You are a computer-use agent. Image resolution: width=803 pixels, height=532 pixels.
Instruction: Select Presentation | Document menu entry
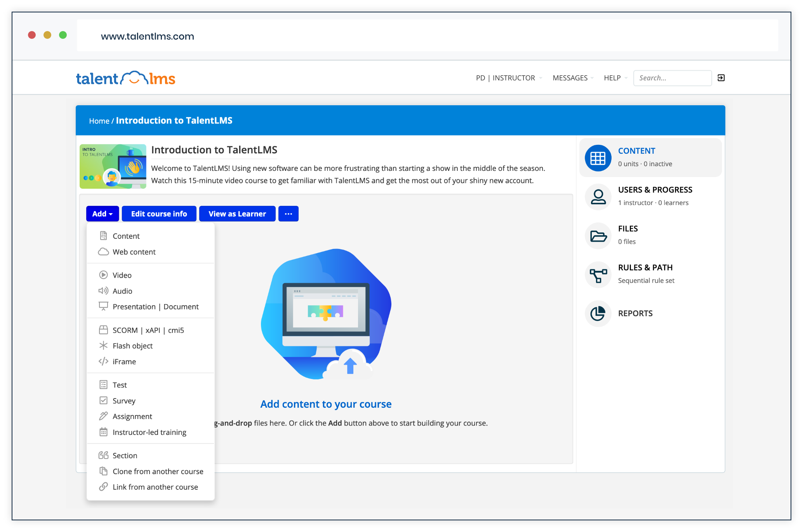click(x=151, y=306)
